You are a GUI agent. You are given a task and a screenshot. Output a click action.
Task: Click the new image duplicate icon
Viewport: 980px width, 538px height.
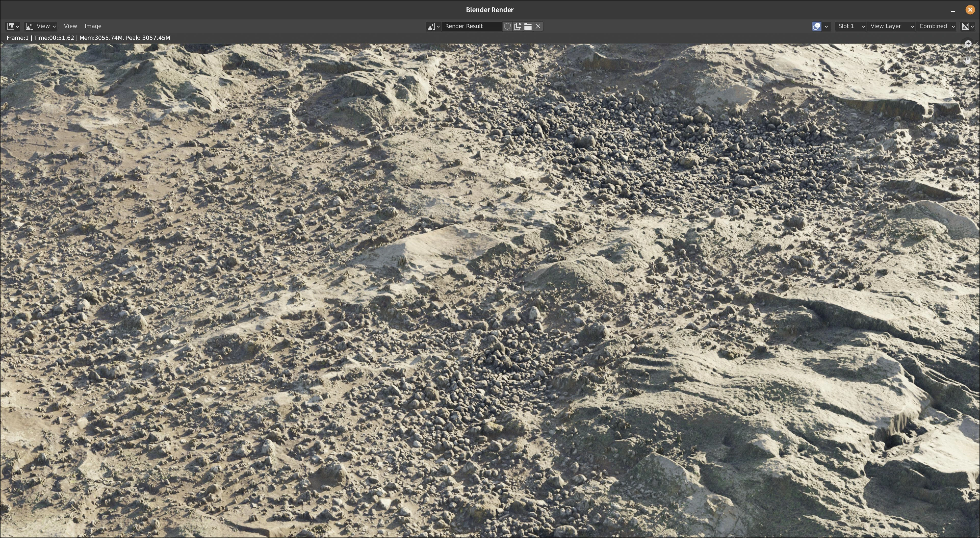(517, 26)
